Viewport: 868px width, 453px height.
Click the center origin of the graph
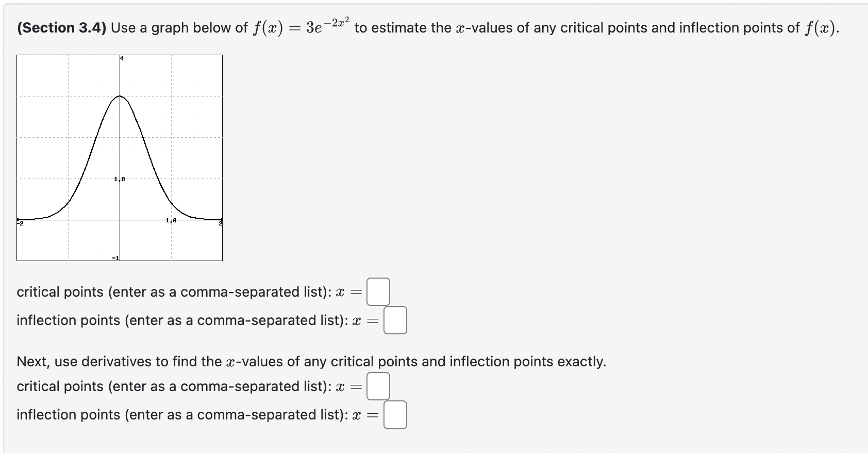(120, 219)
